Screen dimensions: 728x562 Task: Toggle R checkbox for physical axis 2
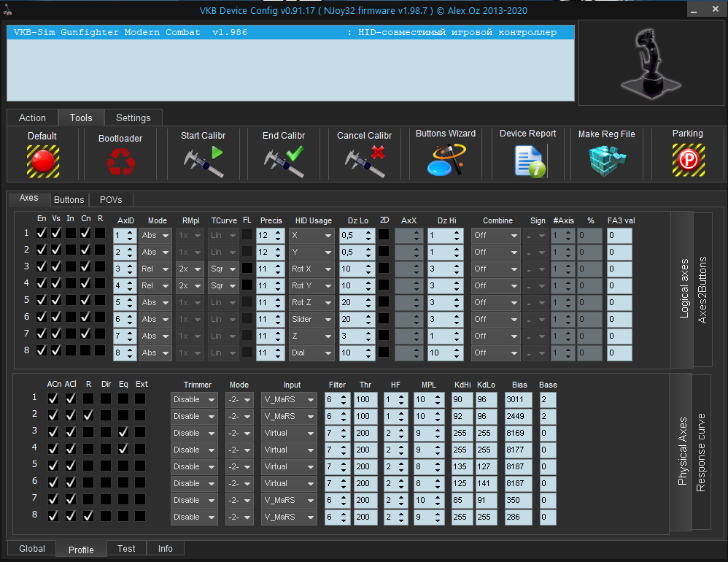tap(88, 415)
